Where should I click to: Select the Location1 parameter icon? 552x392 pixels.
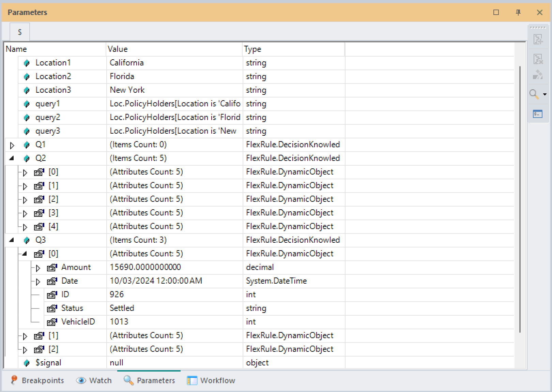pyautogui.click(x=27, y=63)
